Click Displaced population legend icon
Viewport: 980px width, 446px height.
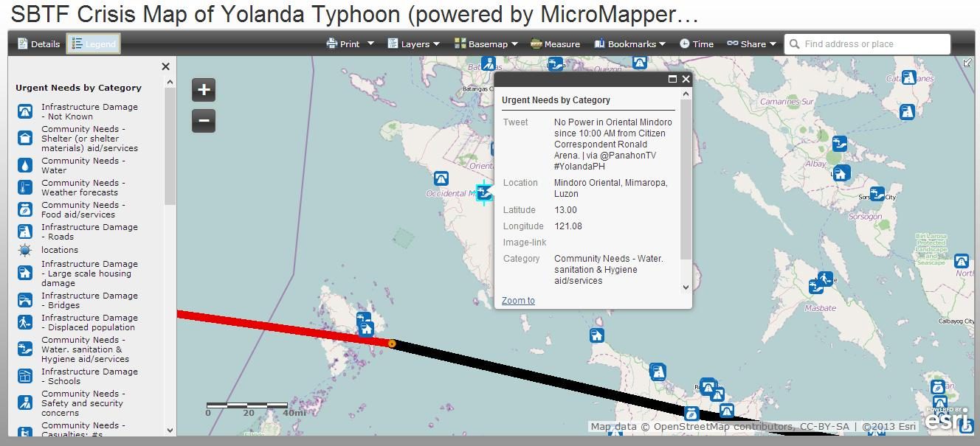coord(25,322)
